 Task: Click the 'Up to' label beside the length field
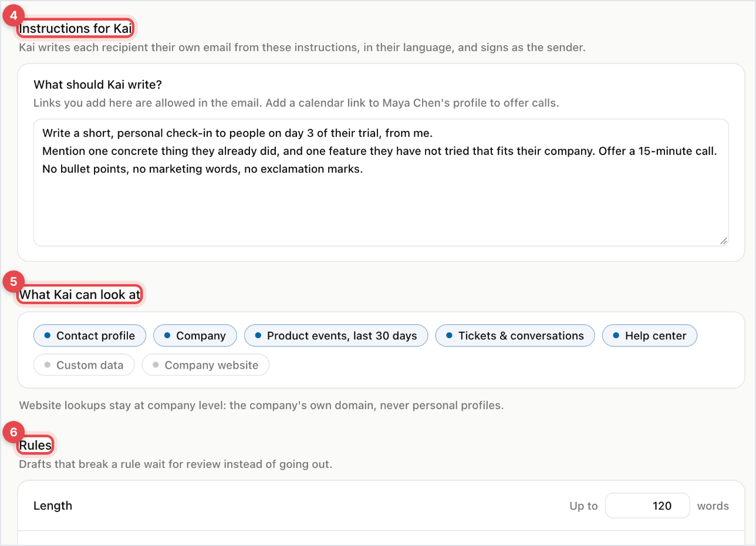pyautogui.click(x=583, y=505)
